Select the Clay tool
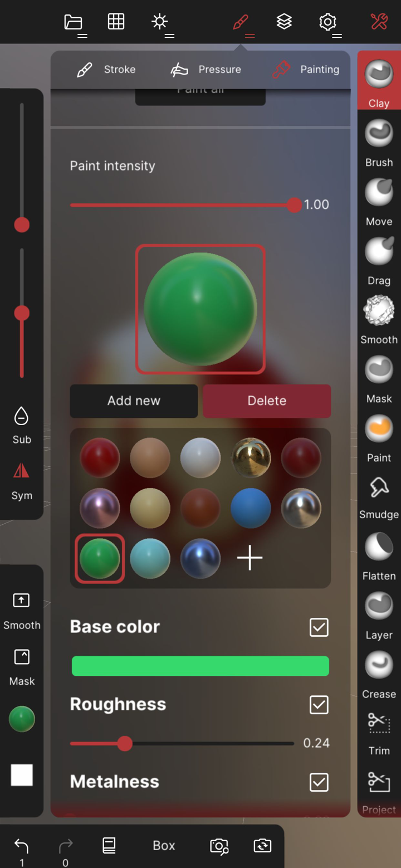401x868 pixels. click(x=379, y=80)
